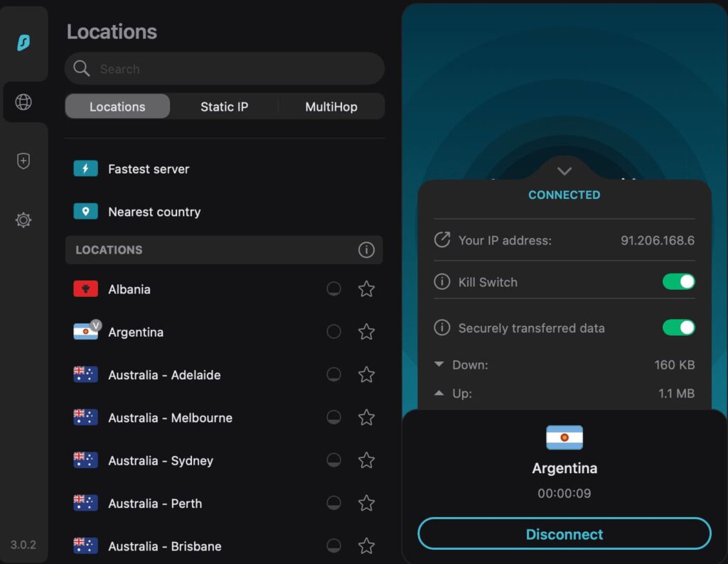Click the Search locations input field

click(225, 69)
